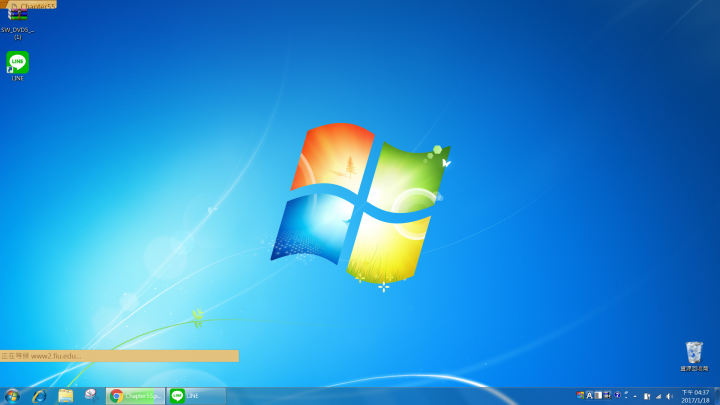Open the IME help question-mark icon
Viewport: 720px width, 405px height.
(x=618, y=395)
